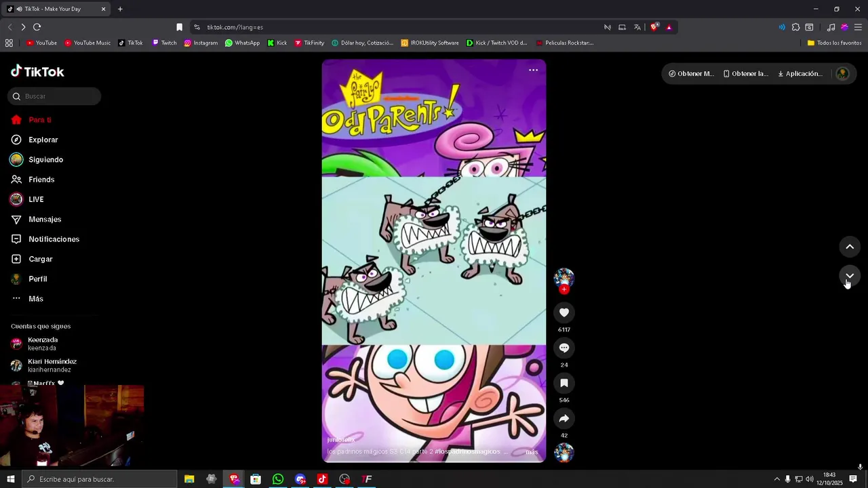Image resolution: width=868 pixels, height=488 pixels.
Task: Open the Brave Shields lion icon
Action: tap(654, 27)
